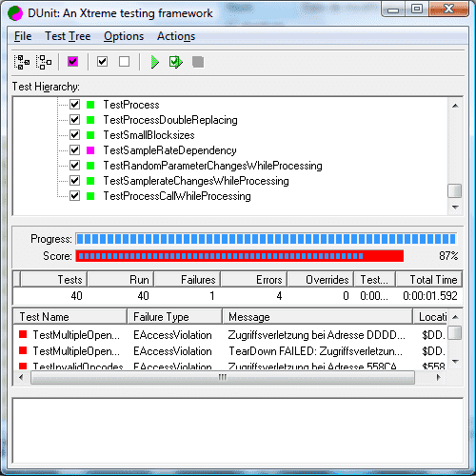The width and height of the screenshot is (476, 476).
Task: Click failure list horizontal scrollbar left arrow
Action: pyautogui.click(x=21, y=377)
